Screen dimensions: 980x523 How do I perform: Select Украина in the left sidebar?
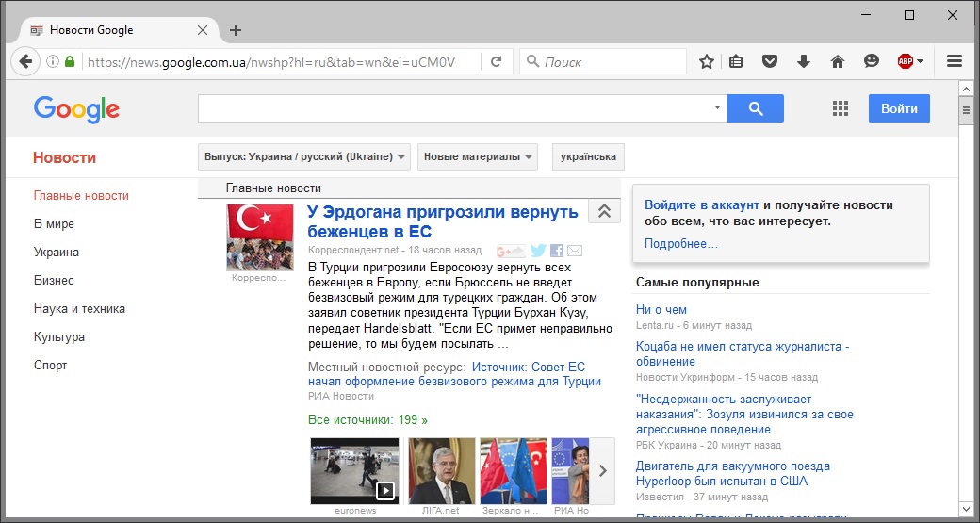tap(57, 253)
